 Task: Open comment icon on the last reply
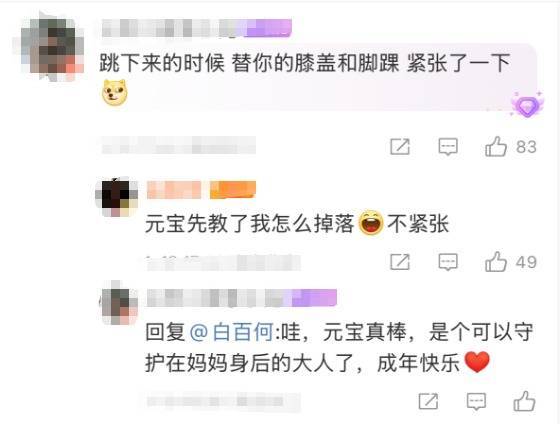(476, 401)
